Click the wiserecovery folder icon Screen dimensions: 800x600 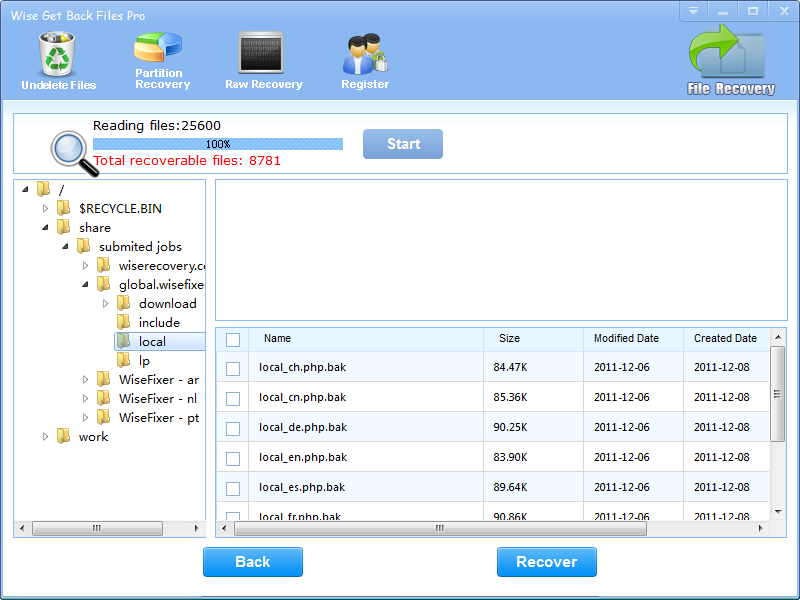click(103, 265)
